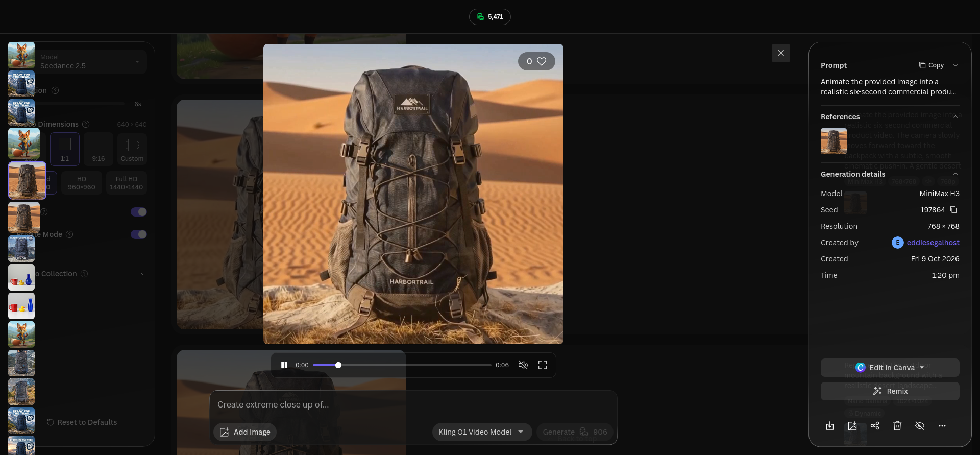This screenshot has width=980, height=455.
Task: Click the Generate button costing 906
Action: 575,432
